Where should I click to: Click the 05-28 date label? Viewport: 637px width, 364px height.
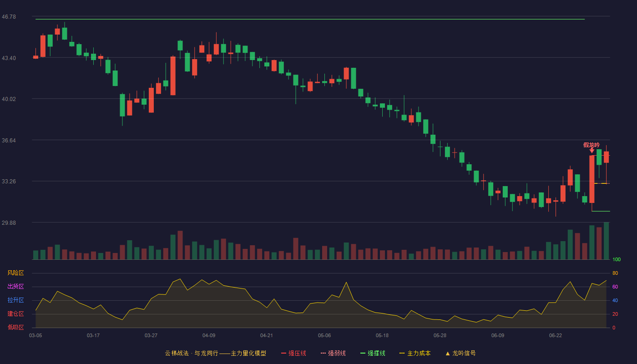[440, 335]
